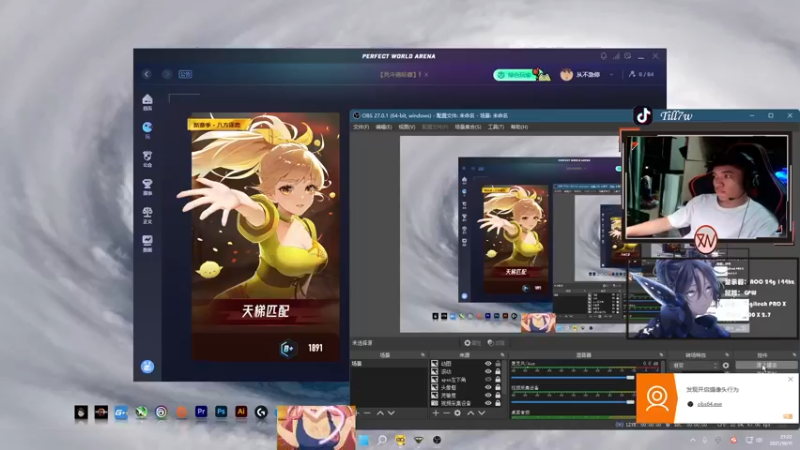The image size is (800, 450).
Task: Open the third sidebar icon in Perfect World Arena
Action: pos(147,158)
